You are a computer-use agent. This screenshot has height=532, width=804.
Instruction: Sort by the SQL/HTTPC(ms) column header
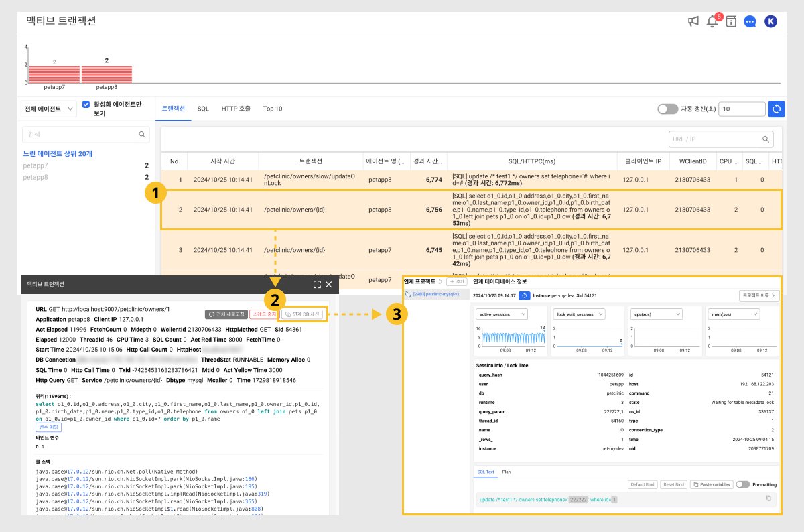(x=531, y=161)
